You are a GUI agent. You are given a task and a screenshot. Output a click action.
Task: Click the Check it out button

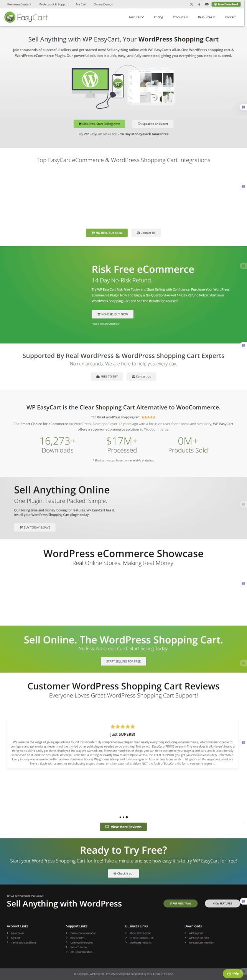point(123,874)
